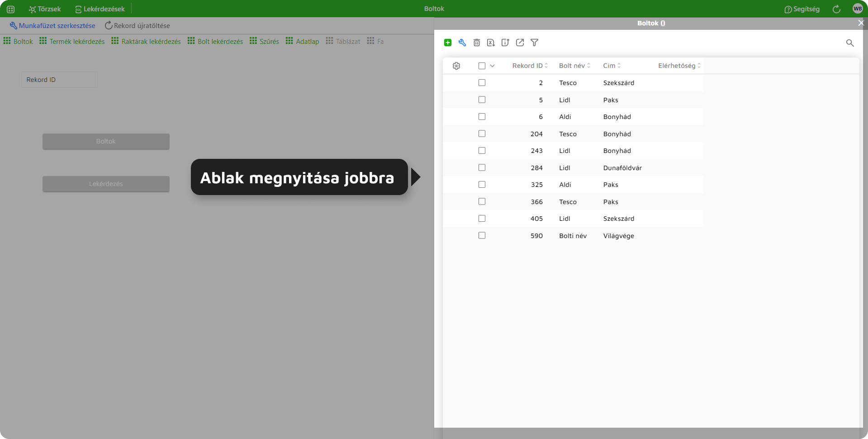Click the Szűrés grid icon

253,41
